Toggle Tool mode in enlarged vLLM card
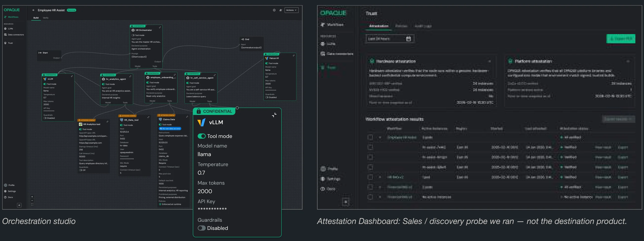Screen dimensions: 644x241 click(202, 136)
